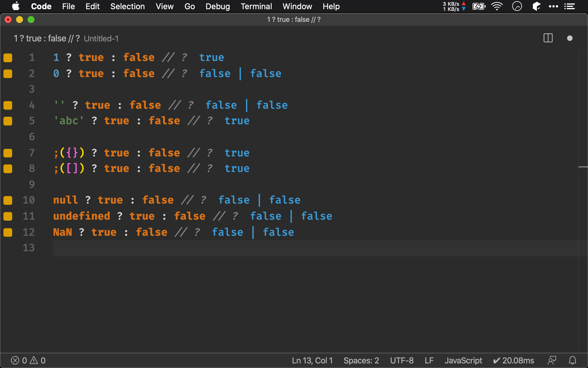Click the feedback smiley icon in status bar
This screenshot has width=588, height=368.
[x=552, y=360]
